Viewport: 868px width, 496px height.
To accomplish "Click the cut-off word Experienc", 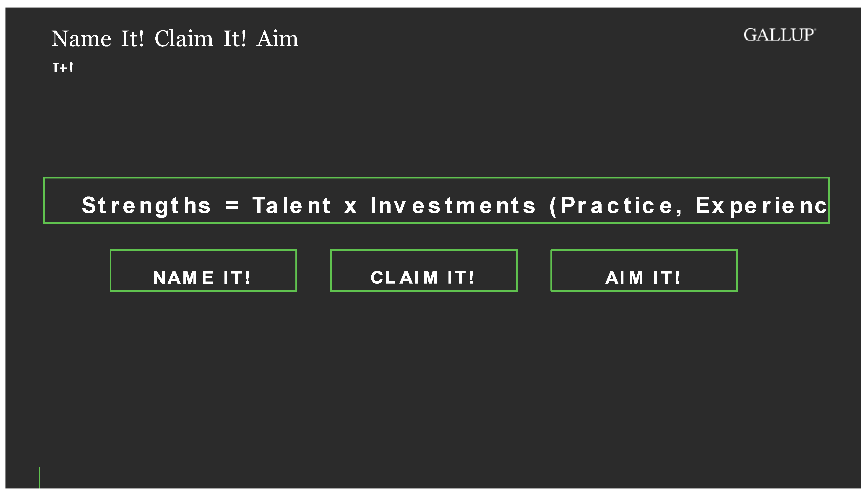I will point(761,206).
